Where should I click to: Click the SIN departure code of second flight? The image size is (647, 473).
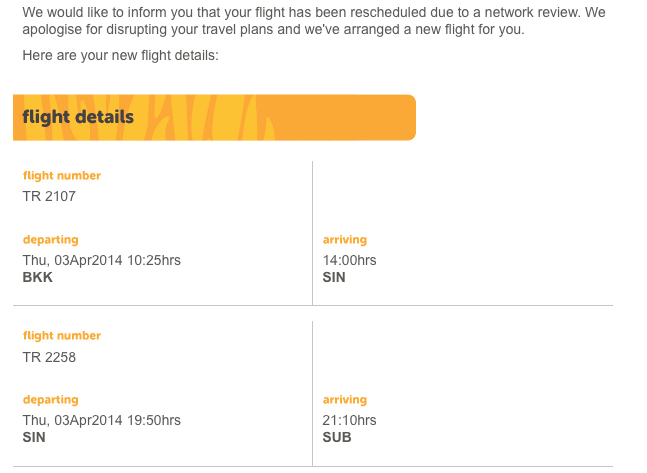pyautogui.click(x=34, y=438)
